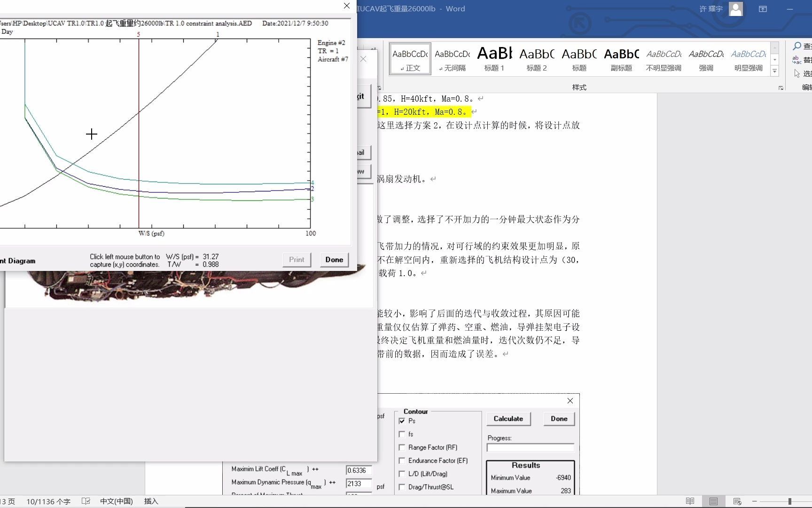Click the Aircraft #7 legend text
The height and width of the screenshot is (508, 812).
(x=333, y=59)
